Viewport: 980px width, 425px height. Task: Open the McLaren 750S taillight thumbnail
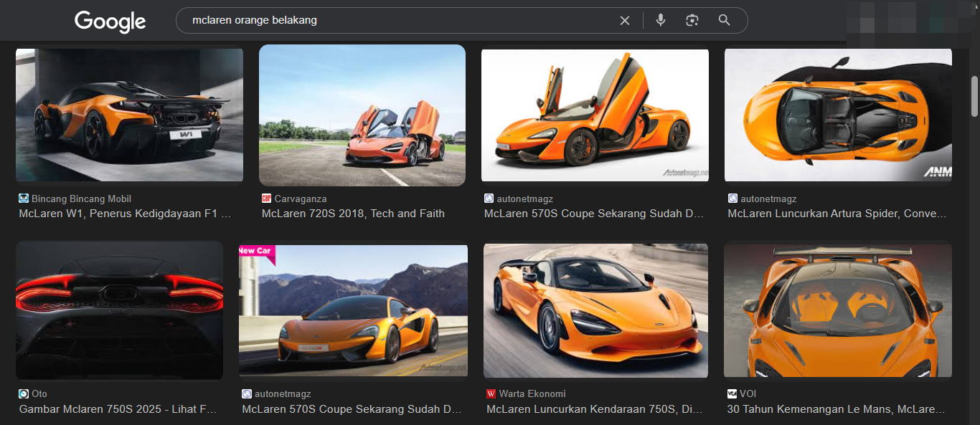pyautogui.click(x=119, y=310)
